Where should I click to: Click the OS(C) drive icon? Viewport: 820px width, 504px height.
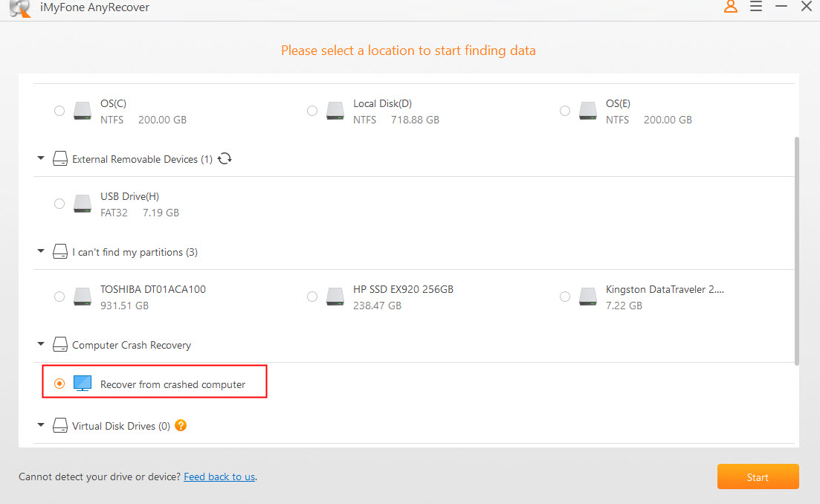point(83,111)
